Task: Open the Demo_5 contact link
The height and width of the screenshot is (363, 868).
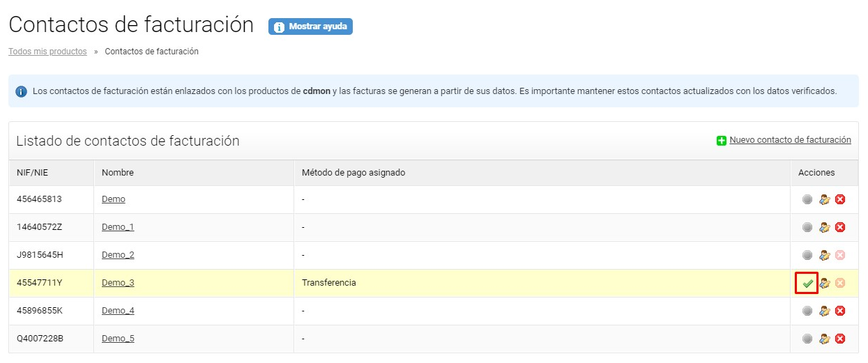Action: click(118, 339)
